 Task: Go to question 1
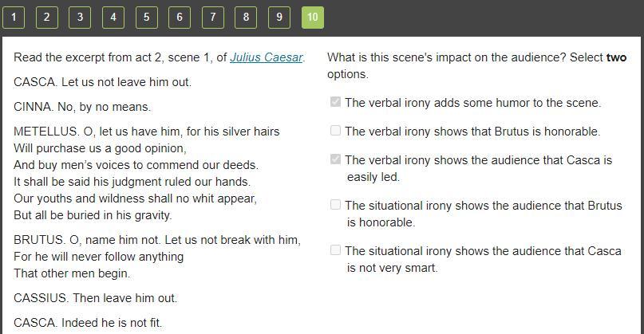pos(14,17)
